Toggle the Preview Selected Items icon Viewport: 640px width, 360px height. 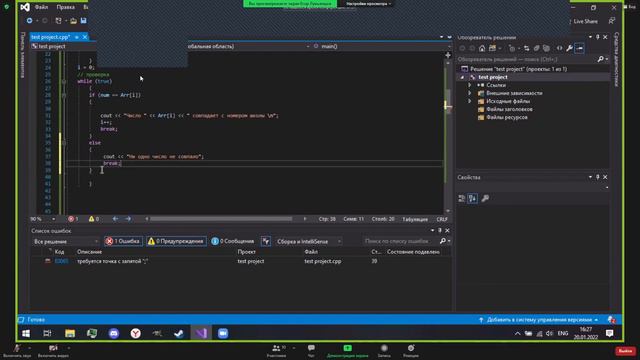(580, 49)
